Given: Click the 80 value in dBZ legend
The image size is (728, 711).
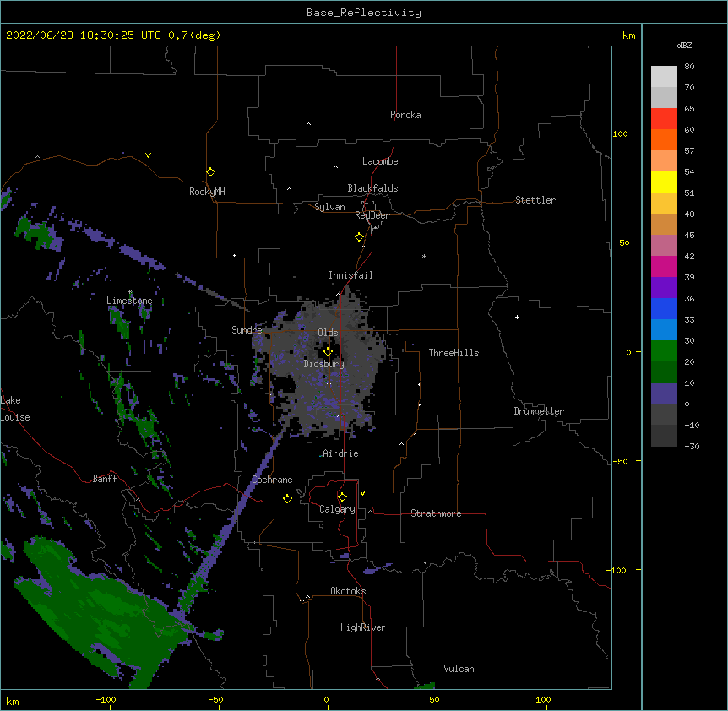Looking at the screenshot, I should [689, 67].
